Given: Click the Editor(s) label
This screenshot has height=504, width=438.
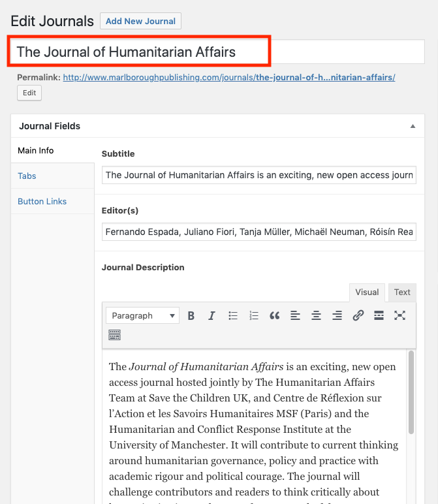Looking at the screenshot, I should coord(120,210).
